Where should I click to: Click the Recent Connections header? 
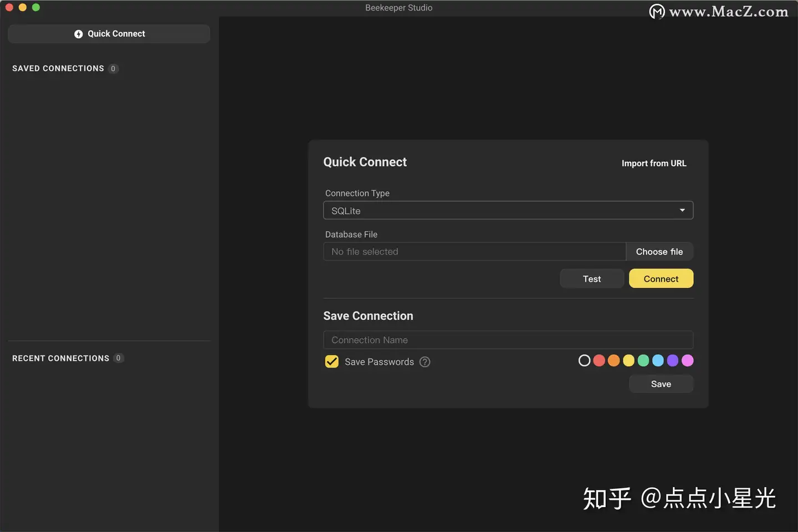click(61, 359)
